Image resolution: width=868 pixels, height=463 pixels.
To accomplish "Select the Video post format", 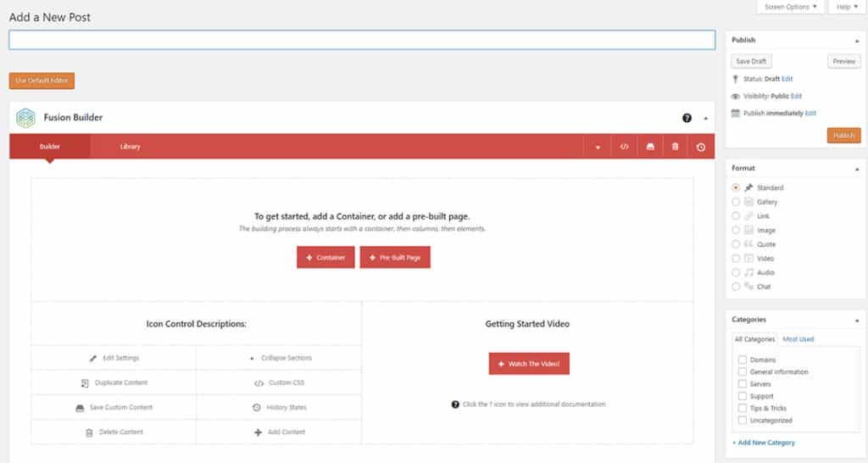I will pos(736,259).
